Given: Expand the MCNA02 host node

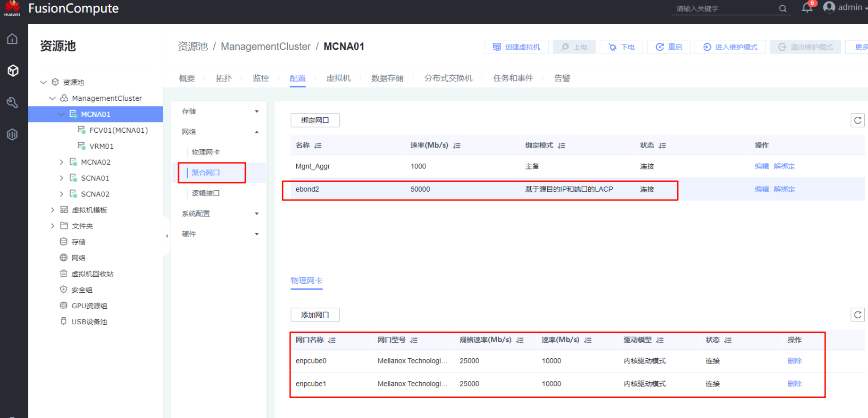Looking at the screenshot, I should (x=61, y=162).
